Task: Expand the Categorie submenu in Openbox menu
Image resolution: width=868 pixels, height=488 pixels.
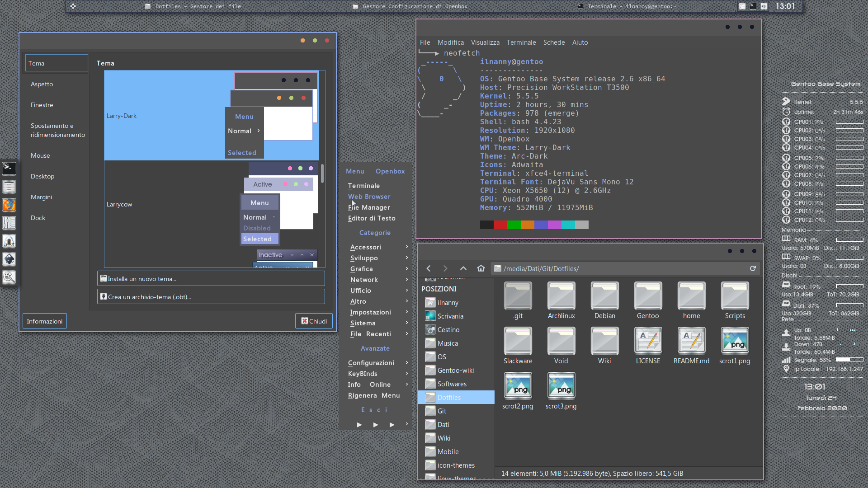Action: pos(375,232)
